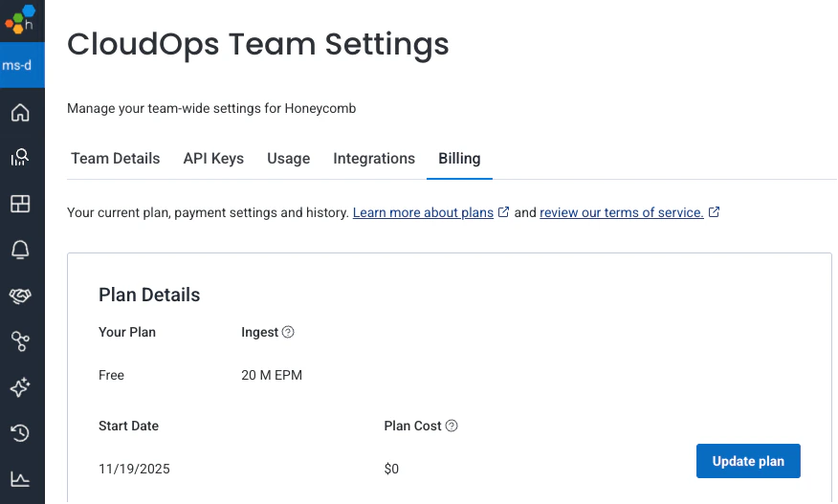This screenshot has width=838, height=504.
Task: Follow the Learn more about plans link
Action: point(423,212)
